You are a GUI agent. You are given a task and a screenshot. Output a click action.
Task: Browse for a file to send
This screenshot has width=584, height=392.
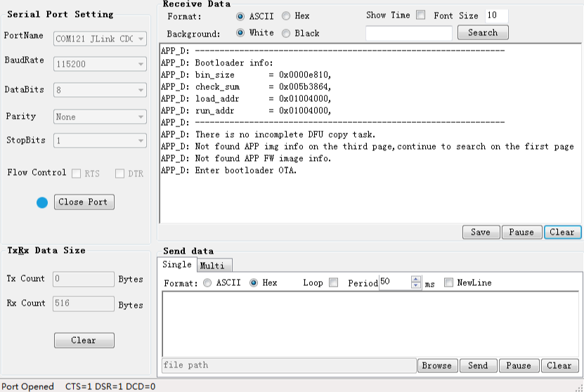click(x=436, y=365)
